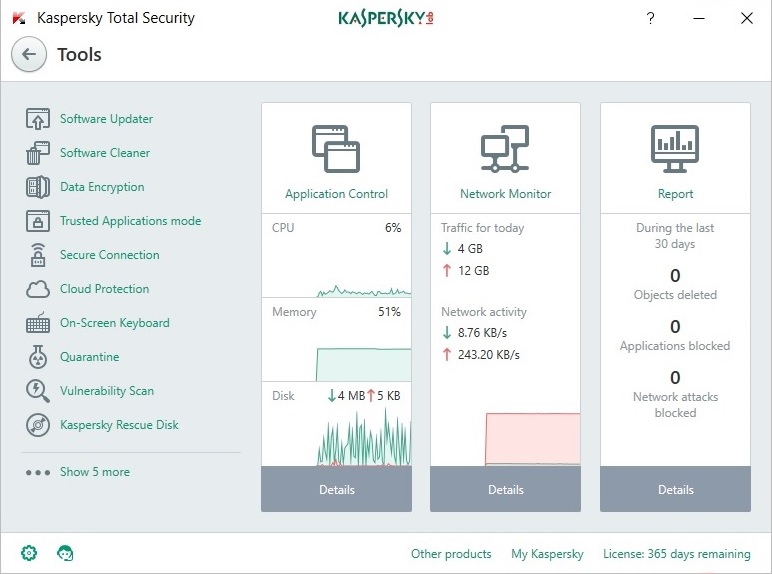Open Data Encryption link
This screenshot has width=772, height=574.
[102, 187]
